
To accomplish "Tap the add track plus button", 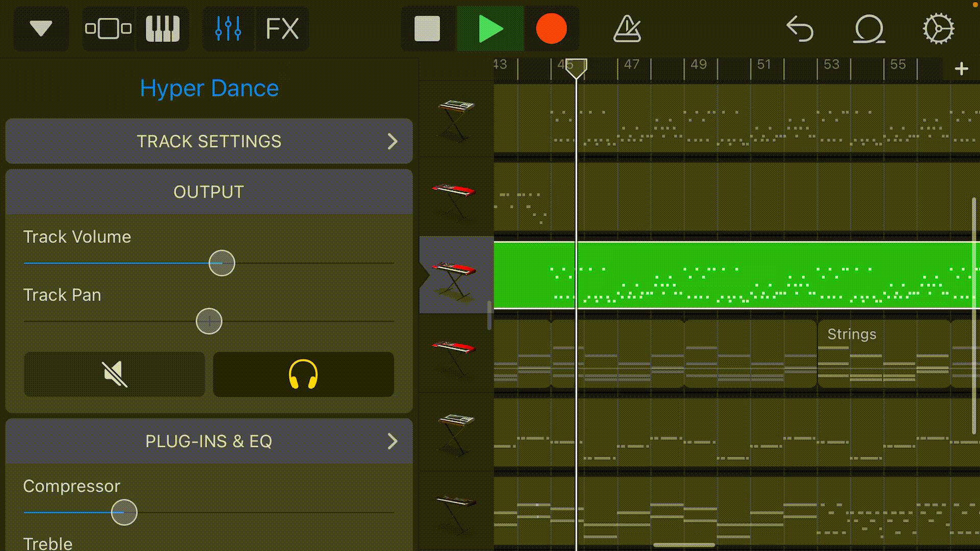I will coord(961,68).
